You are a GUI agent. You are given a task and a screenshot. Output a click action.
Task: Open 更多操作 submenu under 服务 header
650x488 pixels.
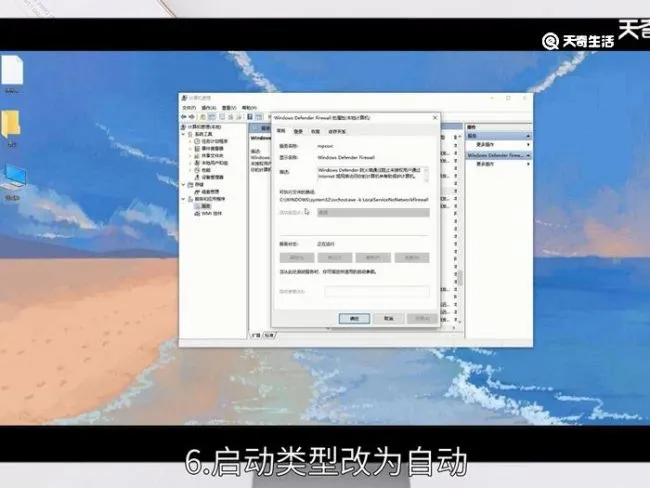pyautogui.click(x=498, y=145)
